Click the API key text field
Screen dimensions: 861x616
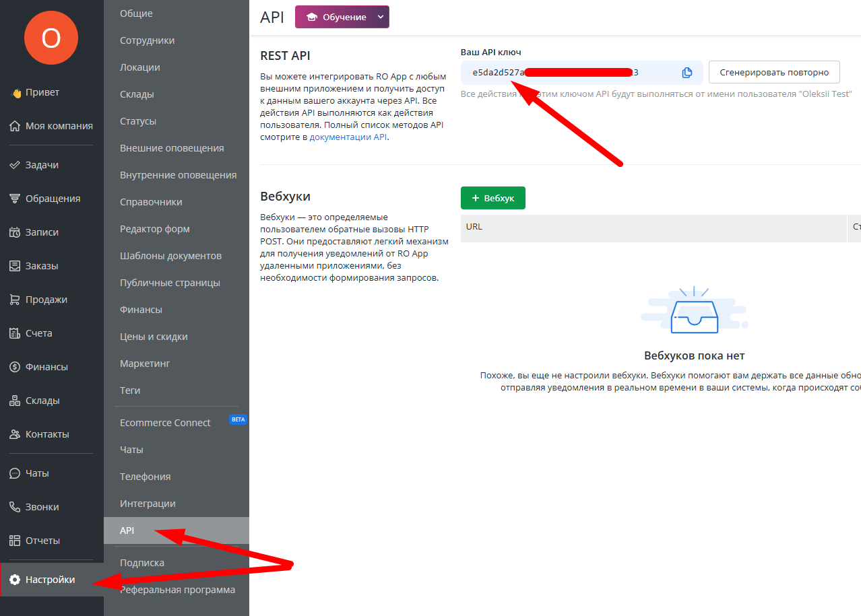coord(573,73)
